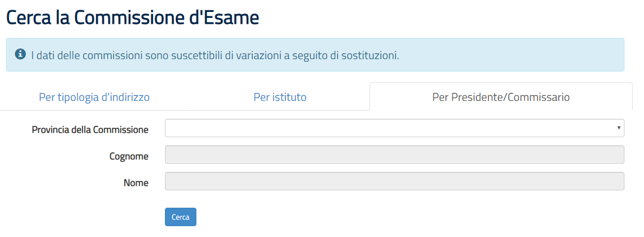Click the info icon in the blue banner
Screen dimensions: 644x237
point(19,54)
